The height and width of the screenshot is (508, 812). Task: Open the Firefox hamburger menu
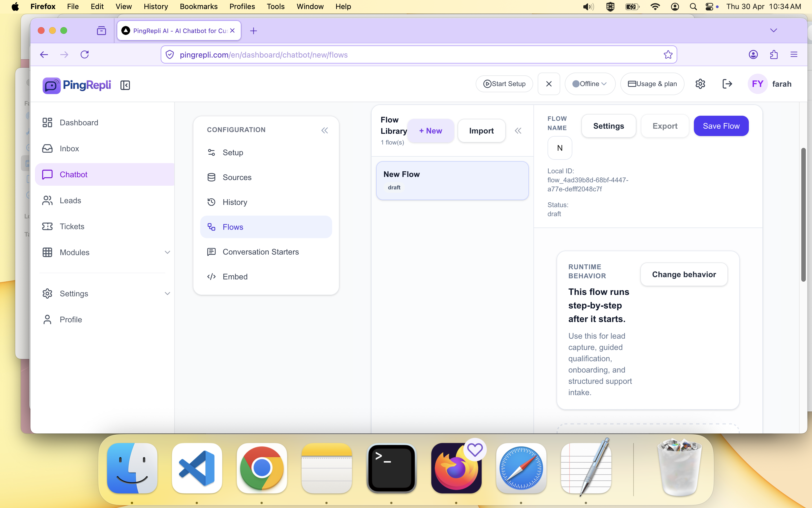click(x=794, y=54)
